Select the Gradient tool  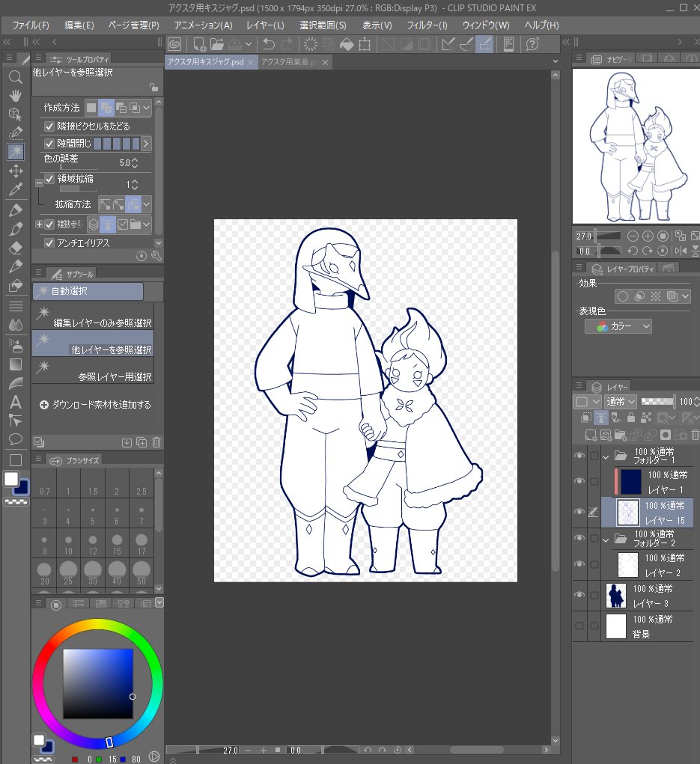(x=16, y=364)
